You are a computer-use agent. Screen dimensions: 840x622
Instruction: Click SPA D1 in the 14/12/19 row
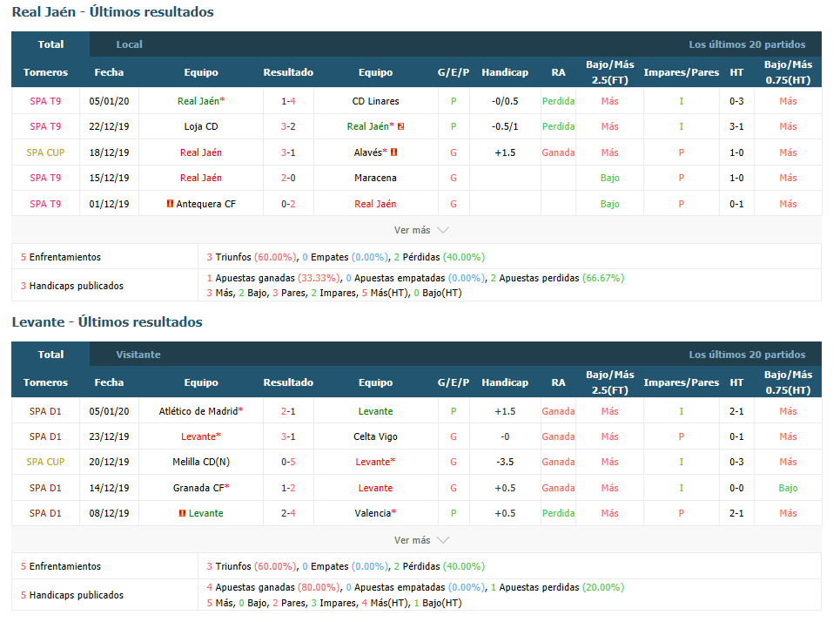(45, 488)
